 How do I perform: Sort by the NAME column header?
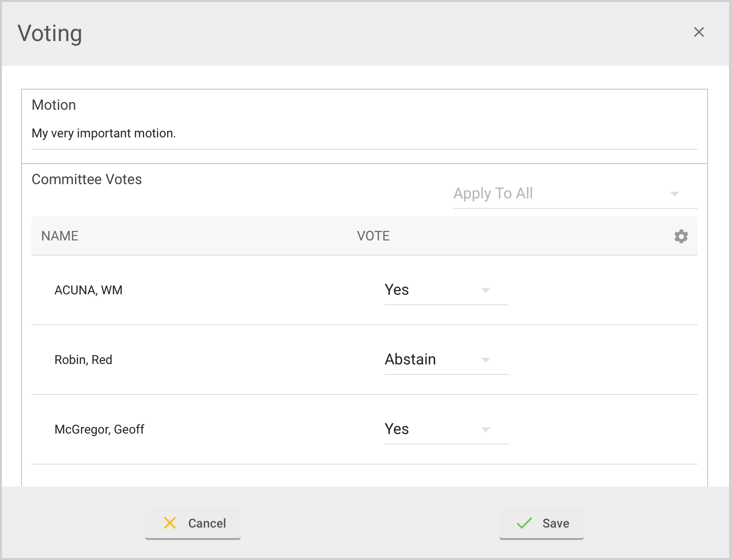(60, 236)
